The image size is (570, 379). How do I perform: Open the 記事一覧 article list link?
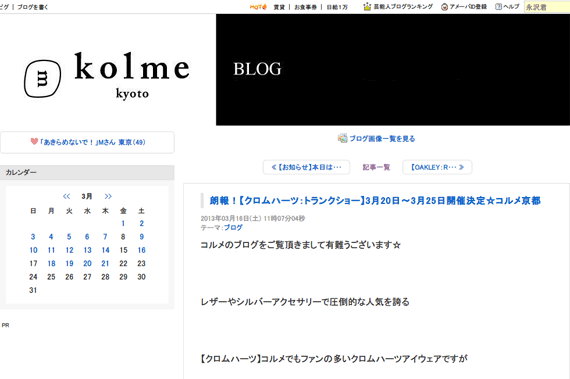(376, 167)
